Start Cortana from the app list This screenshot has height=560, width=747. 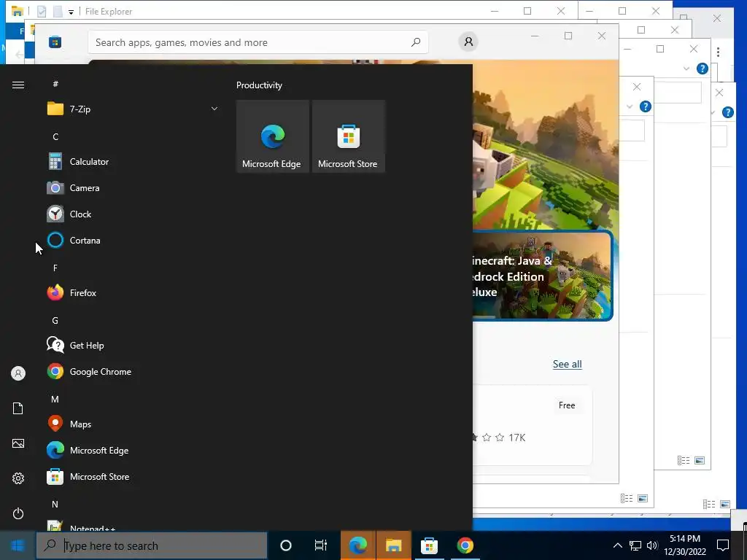click(133, 240)
